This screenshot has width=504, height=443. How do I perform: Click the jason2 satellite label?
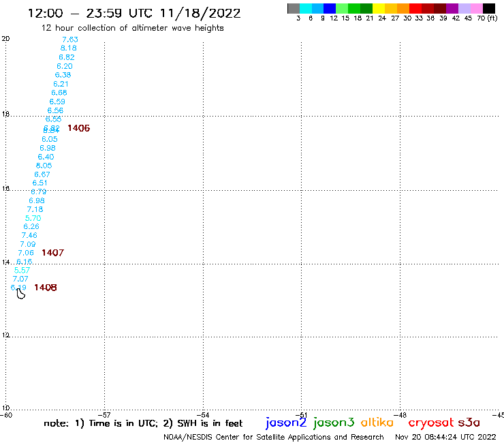[286, 423]
